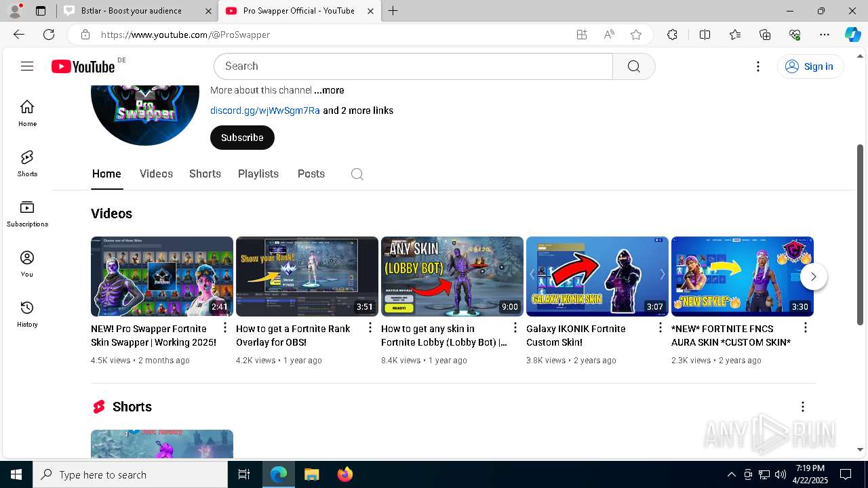Play the Any Skin Lobby Bot thumbnail
The height and width of the screenshot is (488, 868).
click(x=452, y=277)
